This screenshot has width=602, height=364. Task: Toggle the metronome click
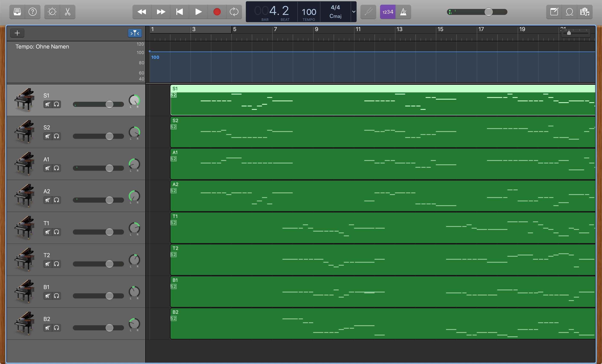pos(403,12)
